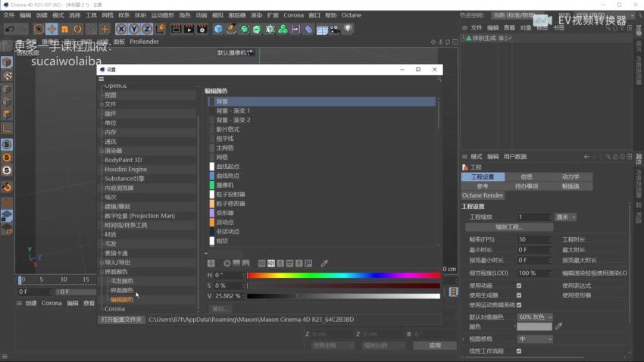
Task: Switch to the 工程设置 tab
Action: click(483, 176)
